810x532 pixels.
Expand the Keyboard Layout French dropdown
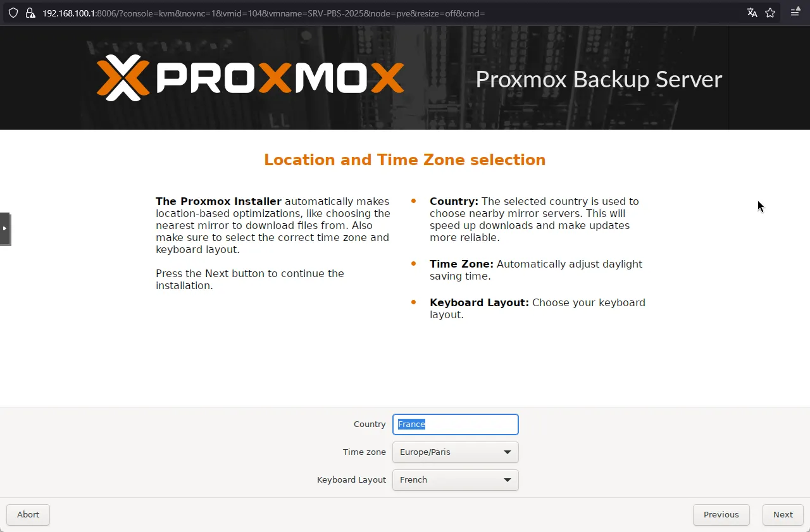point(456,480)
